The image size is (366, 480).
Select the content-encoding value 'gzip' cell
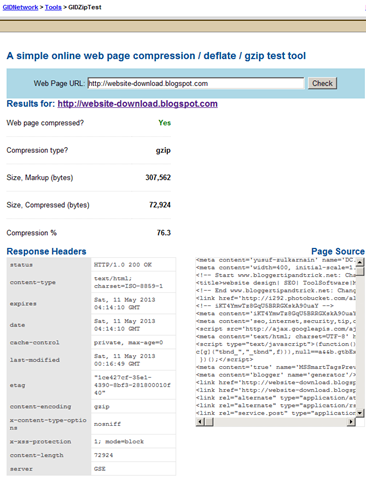133,407
